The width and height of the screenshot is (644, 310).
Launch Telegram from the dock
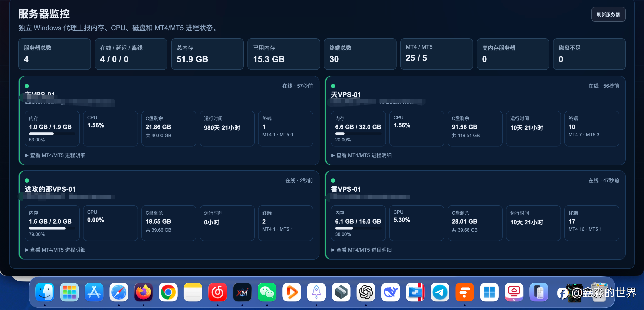click(x=440, y=292)
